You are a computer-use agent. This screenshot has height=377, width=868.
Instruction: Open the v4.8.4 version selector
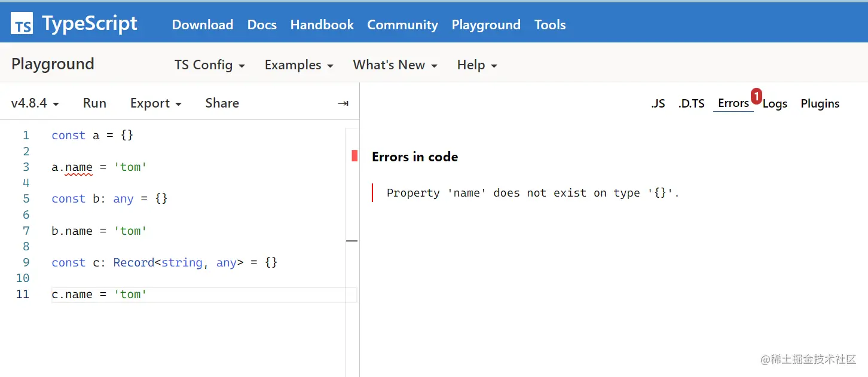tap(35, 103)
